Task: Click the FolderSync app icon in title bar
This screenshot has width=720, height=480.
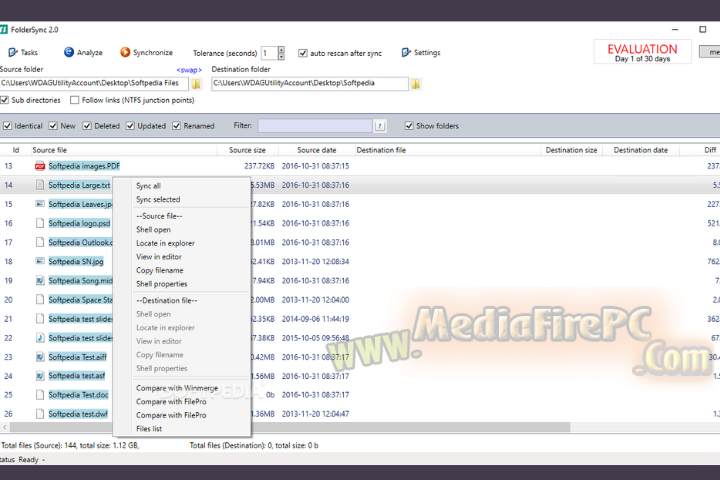Action: coord(4,29)
